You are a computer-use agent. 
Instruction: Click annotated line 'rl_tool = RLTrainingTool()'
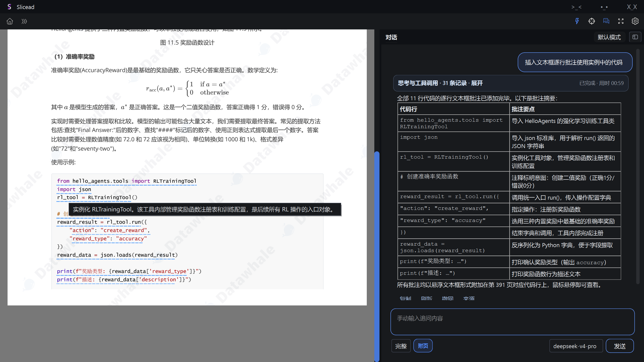[x=97, y=197]
